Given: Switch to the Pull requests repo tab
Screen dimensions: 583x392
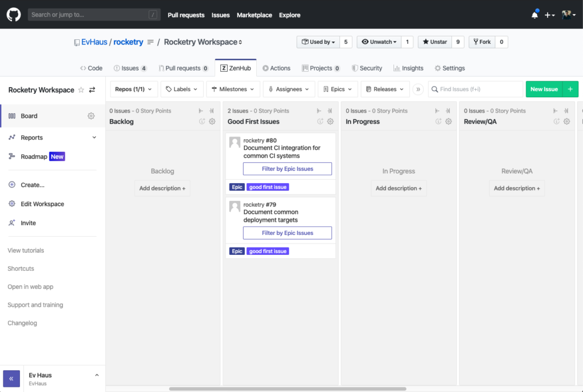Looking at the screenshot, I should point(183,68).
